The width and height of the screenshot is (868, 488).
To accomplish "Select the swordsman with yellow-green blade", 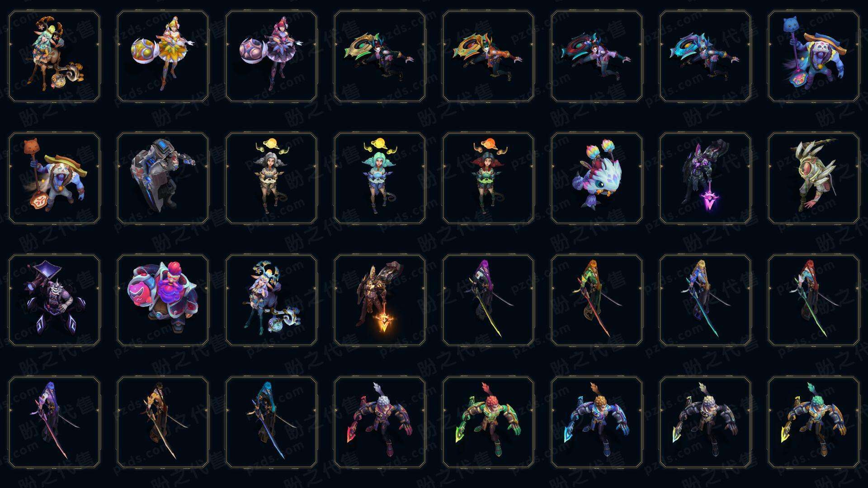I will [488, 300].
